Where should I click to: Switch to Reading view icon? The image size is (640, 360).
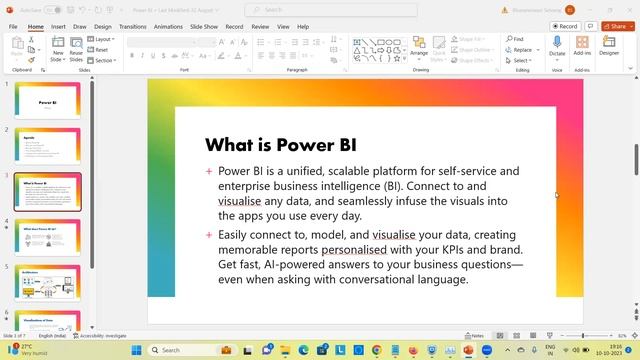(x=533, y=336)
